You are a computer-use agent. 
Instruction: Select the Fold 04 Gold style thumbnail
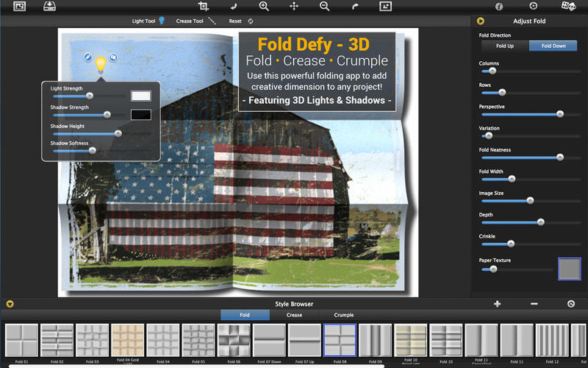[127, 340]
